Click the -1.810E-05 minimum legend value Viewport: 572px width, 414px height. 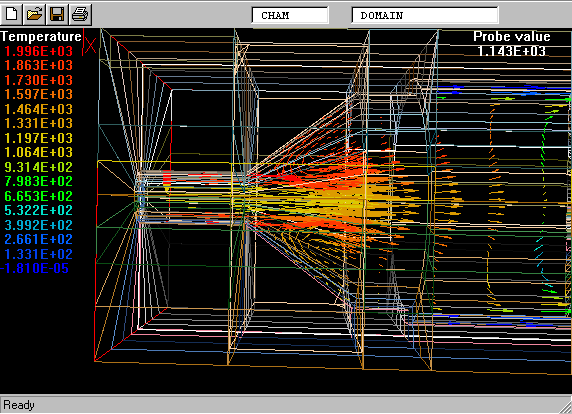[35, 268]
